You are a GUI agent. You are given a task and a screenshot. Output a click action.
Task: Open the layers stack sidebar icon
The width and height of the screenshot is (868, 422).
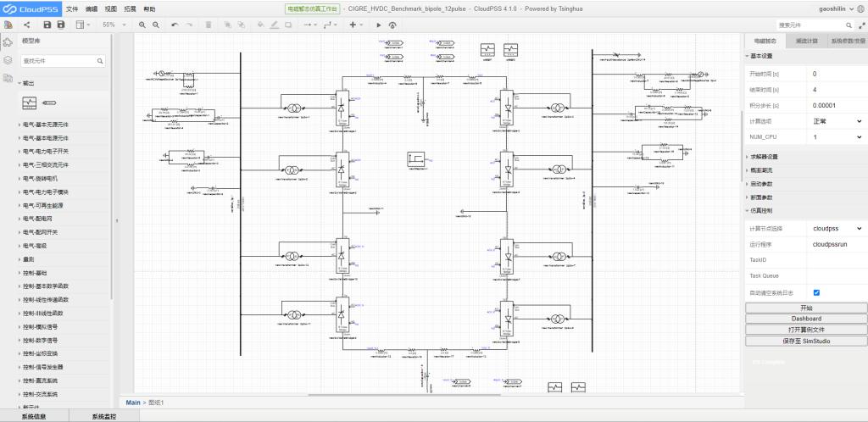[8, 61]
